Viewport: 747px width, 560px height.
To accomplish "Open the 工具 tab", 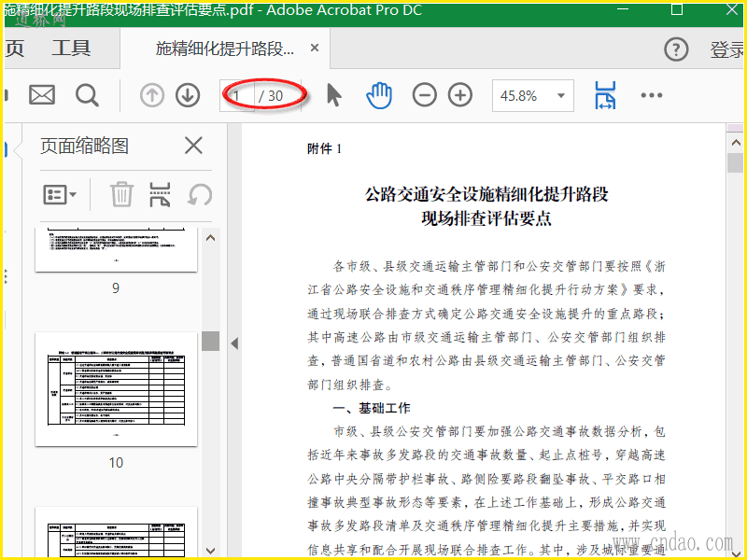I will [71, 49].
